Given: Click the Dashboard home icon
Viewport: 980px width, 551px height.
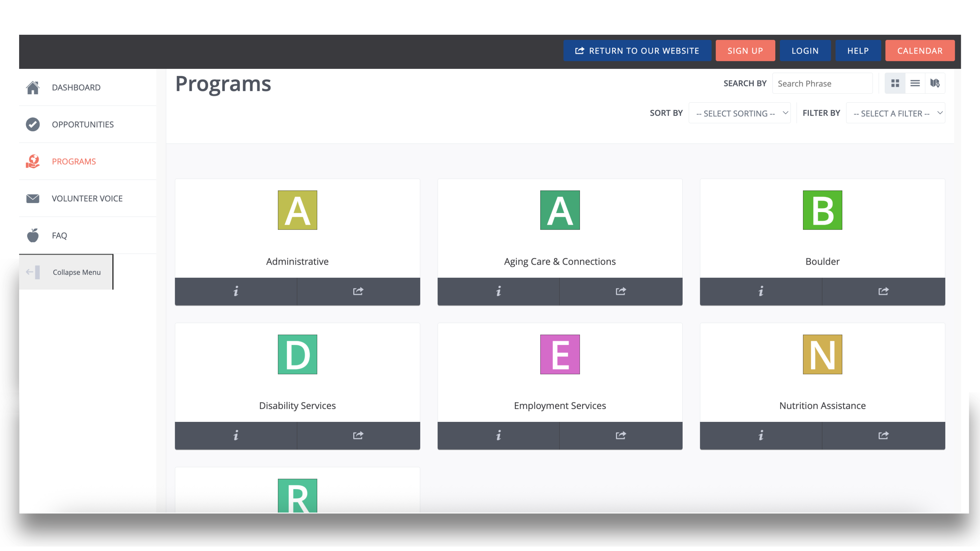Looking at the screenshot, I should 33,87.
